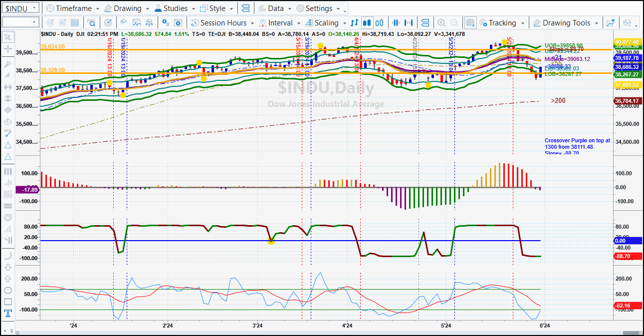Select the arrow pointer tool in sidebar
Viewport: 644px width, 336px height.
click(x=7, y=37)
